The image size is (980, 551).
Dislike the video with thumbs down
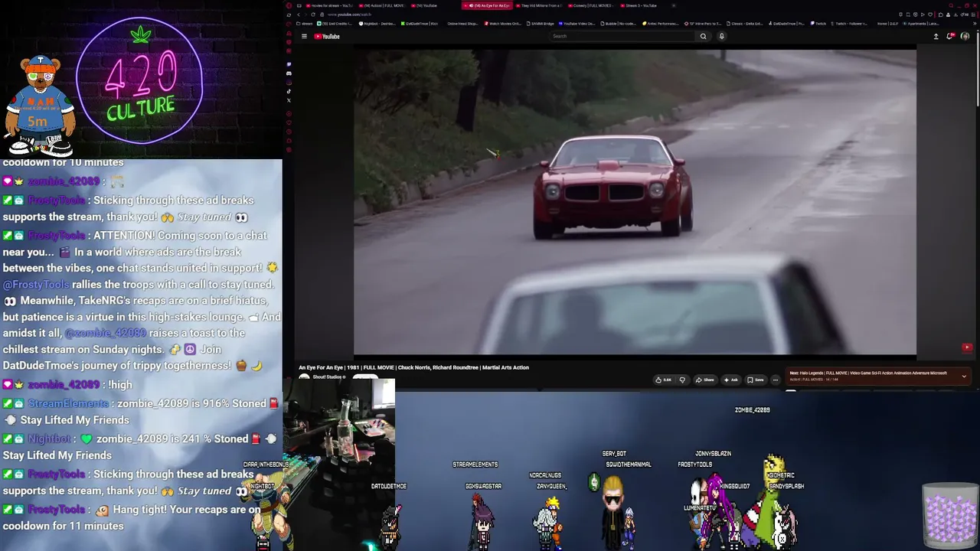(682, 380)
